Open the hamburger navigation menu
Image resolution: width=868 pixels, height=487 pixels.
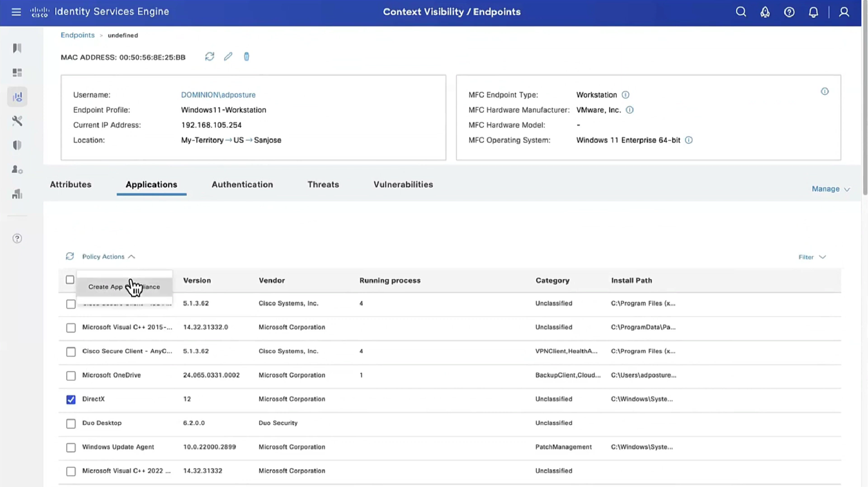(x=16, y=11)
